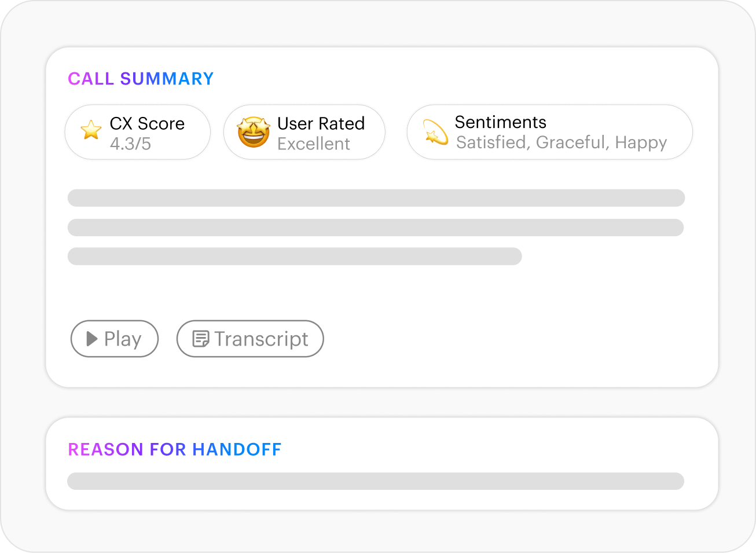The image size is (756, 553).
Task: Click empty space right of Transcript button
Action: (492, 339)
